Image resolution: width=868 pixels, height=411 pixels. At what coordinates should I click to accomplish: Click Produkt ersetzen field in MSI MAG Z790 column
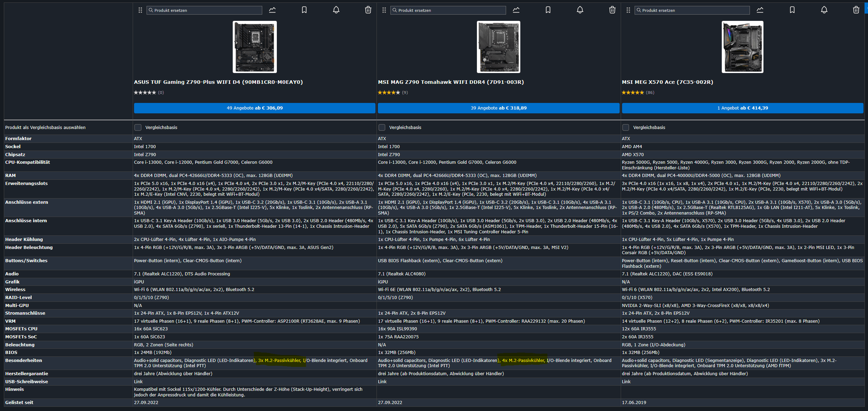click(x=448, y=10)
